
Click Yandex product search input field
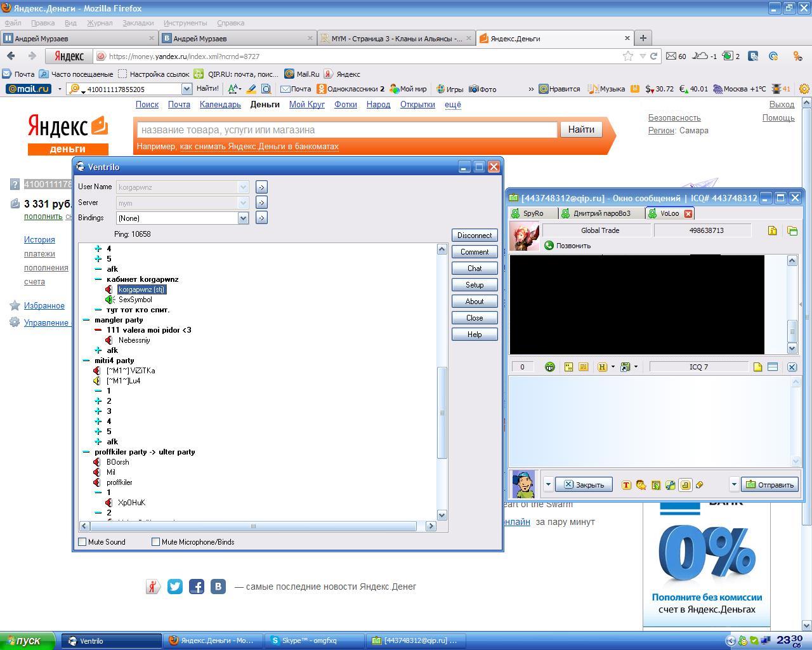pyautogui.click(x=347, y=129)
